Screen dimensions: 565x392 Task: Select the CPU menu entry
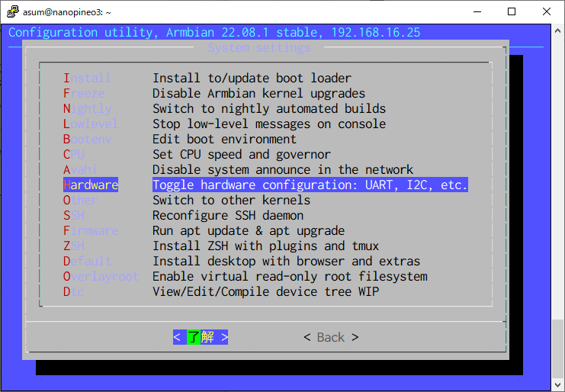[73, 154]
